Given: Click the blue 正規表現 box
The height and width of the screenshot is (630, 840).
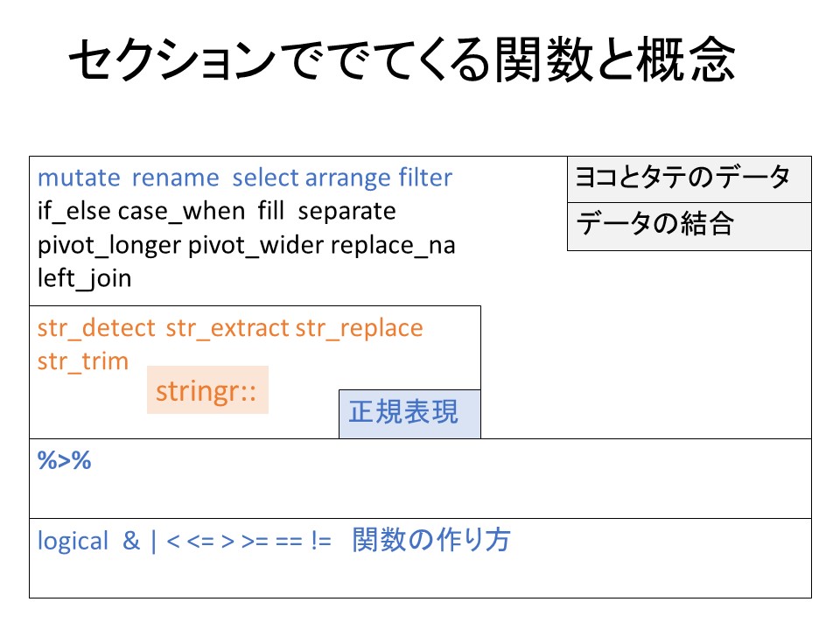Looking at the screenshot, I should pyautogui.click(x=409, y=413).
